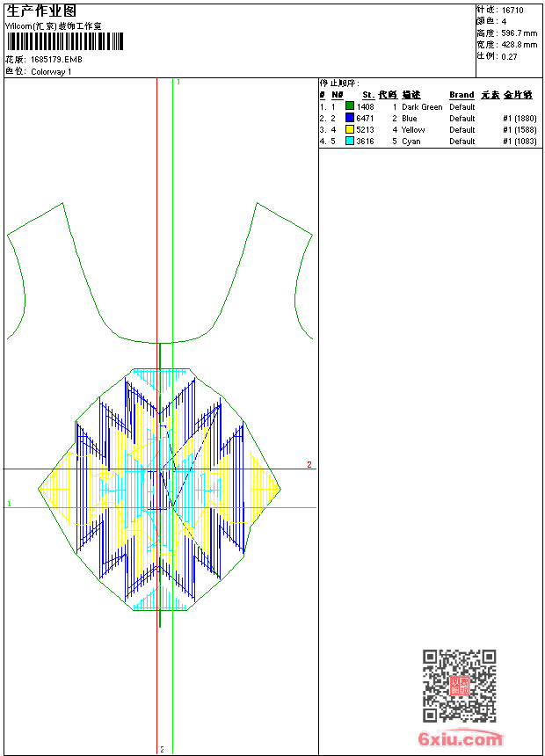This screenshot has height=756, width=545.
Task: Click the 'Colorway 1' label
Action: point(51,72)
